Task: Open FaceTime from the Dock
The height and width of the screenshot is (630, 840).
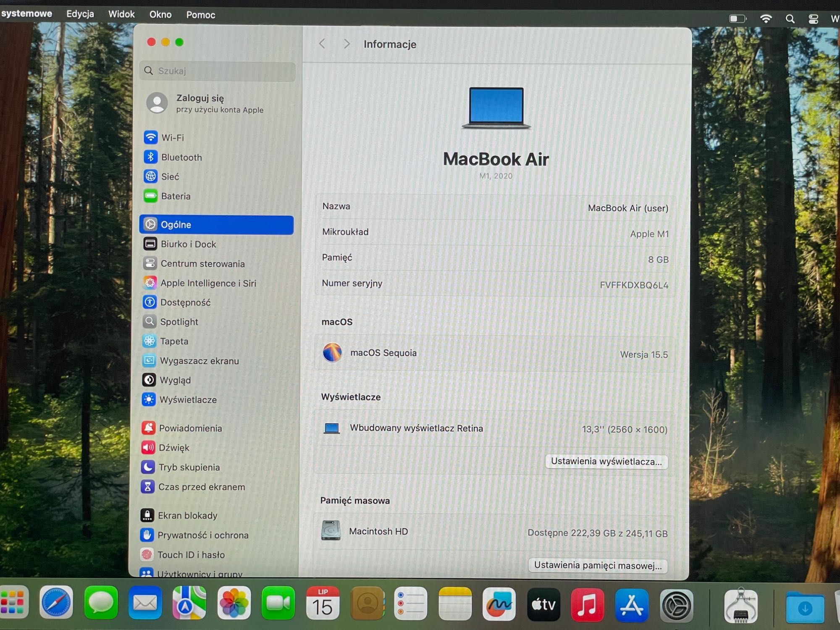Action: coord(278,603)
